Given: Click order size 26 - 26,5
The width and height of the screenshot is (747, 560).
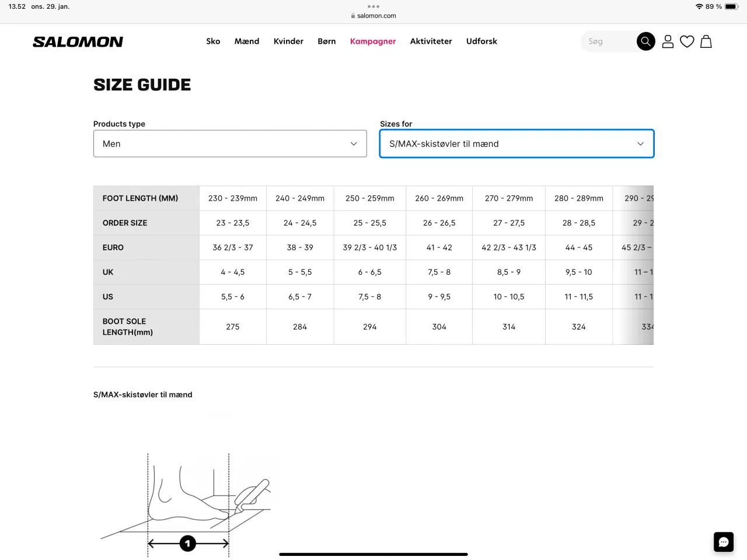Looking at the screenshot, I should [439, 223].
